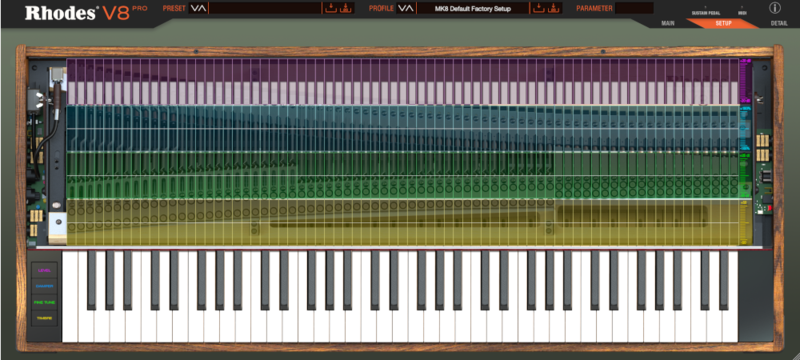Open the MK8 Default Factory Setup profile list

472,8
